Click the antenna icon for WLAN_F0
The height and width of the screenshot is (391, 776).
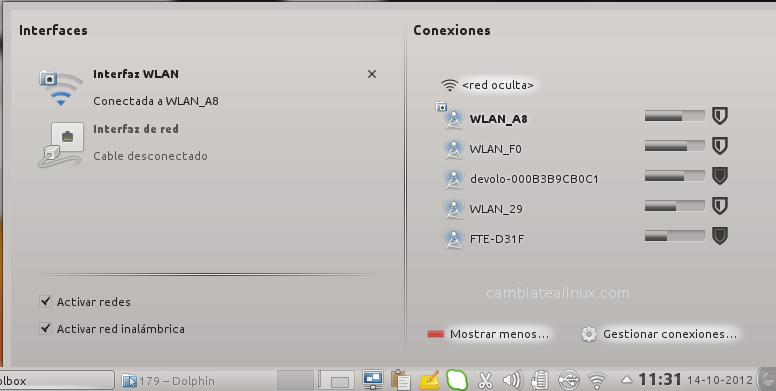pos(453,149)
